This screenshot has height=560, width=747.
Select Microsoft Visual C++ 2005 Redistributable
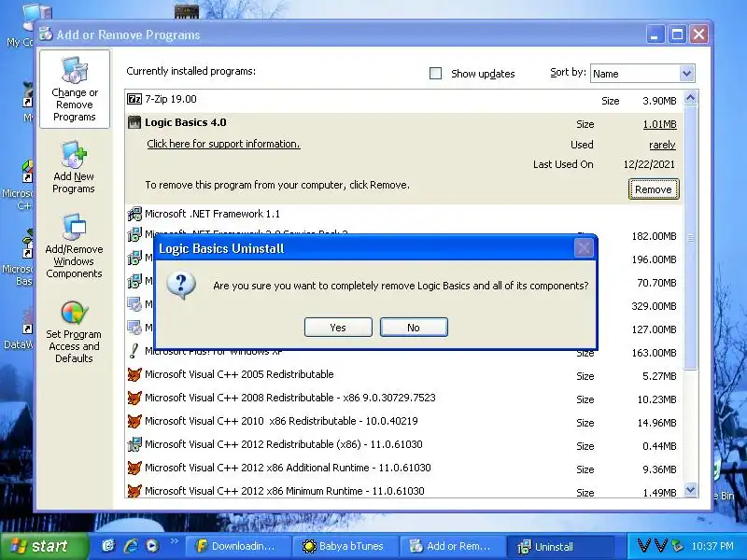(404, 375)
